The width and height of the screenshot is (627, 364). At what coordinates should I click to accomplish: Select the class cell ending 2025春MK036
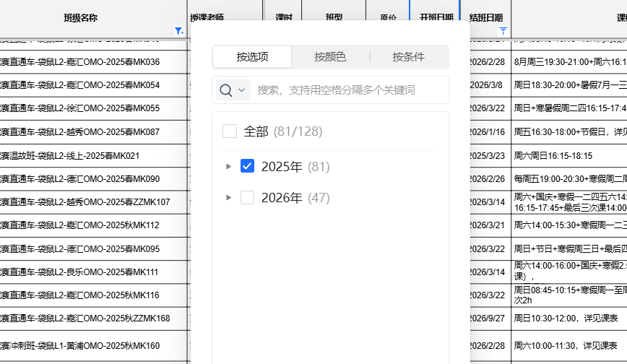(x=79, y=62)
